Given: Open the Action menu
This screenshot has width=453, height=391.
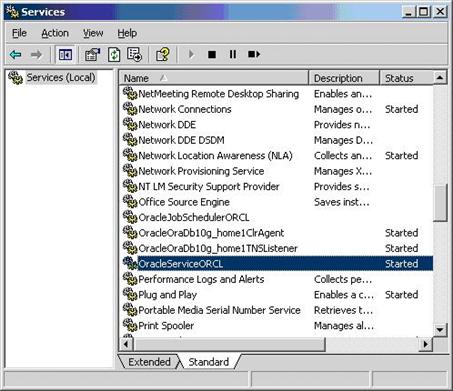Looking at the screenshot, I should point(55,33).
